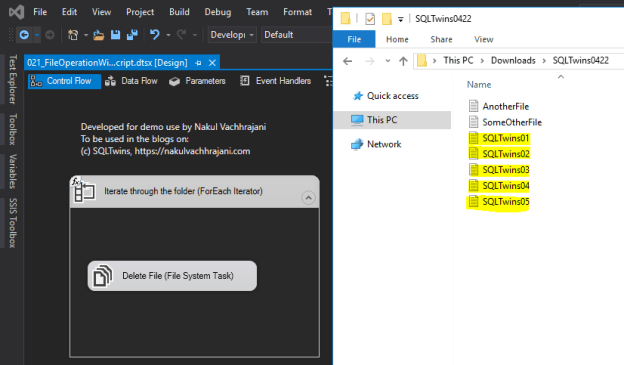Switch to the Event Handlers tab
Image resolution: width=624 pixels, height=365 pixels.
click(x=275, y=81)
